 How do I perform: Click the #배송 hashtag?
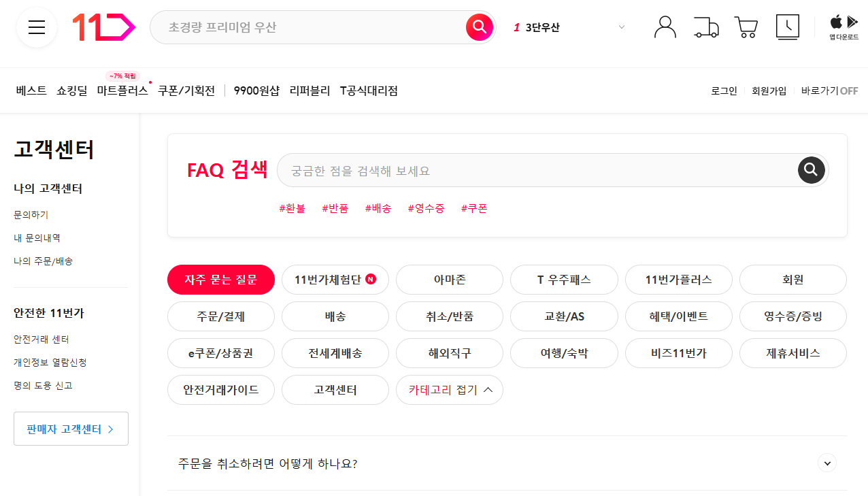[x=378, y=209]
